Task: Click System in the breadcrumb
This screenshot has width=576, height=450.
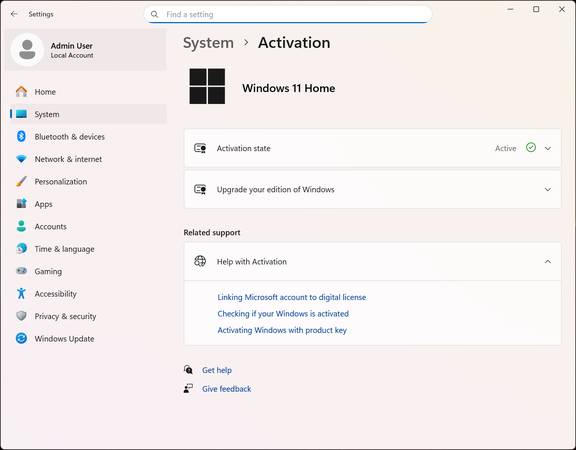Action: tap(208, 43)
